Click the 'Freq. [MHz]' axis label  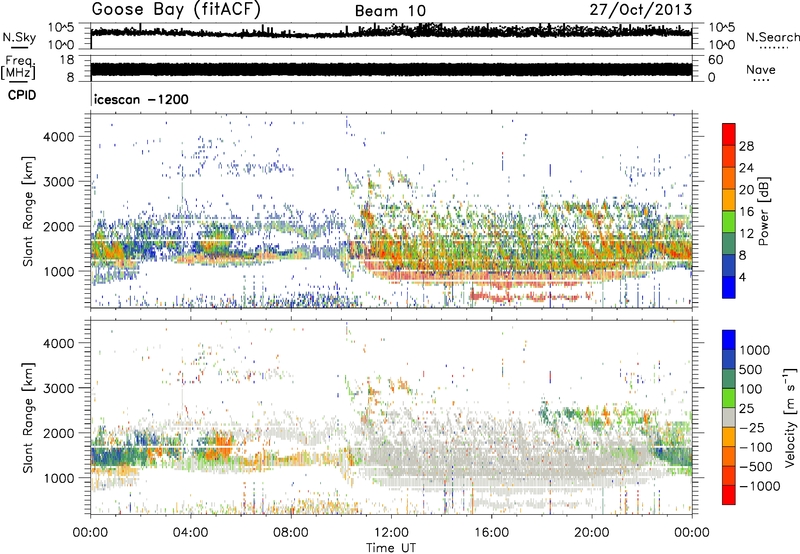(x=18, y=68)
